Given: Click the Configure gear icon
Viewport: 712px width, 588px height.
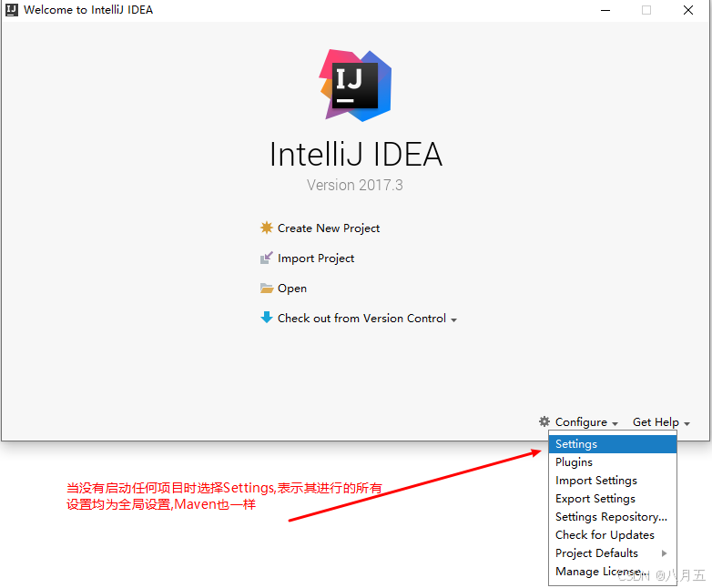Looking at the screenshot, I should point(544,421).
